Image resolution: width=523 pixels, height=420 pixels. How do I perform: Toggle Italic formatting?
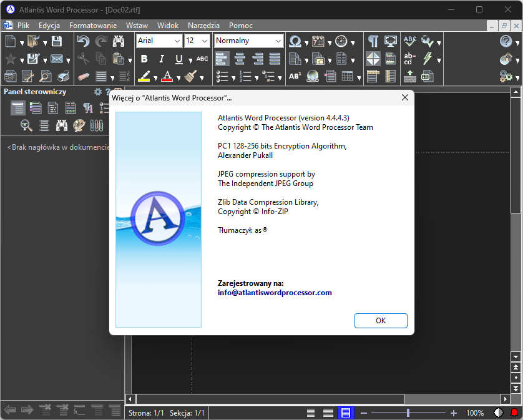[162, 59]
